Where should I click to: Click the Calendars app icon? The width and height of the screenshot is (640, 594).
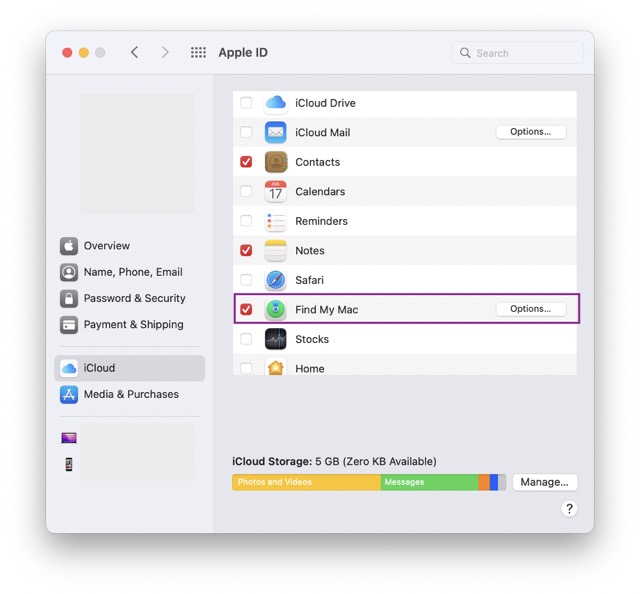tap(276, 191)
